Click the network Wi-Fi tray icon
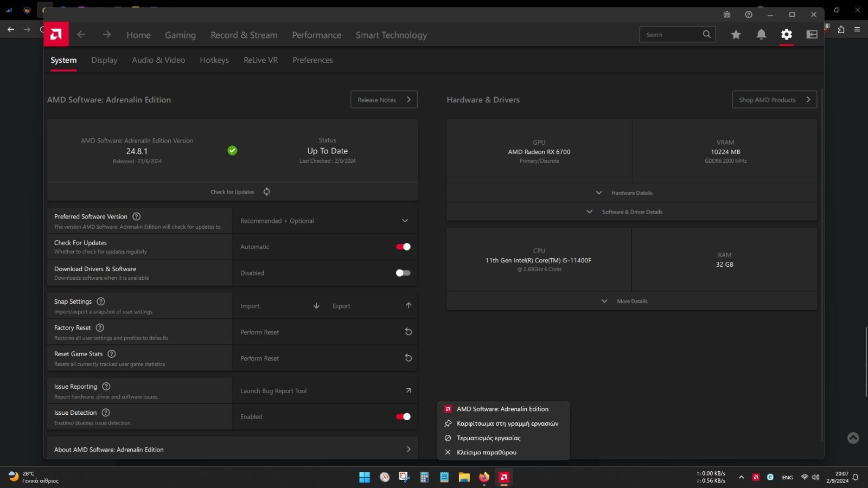 [805, 477]
